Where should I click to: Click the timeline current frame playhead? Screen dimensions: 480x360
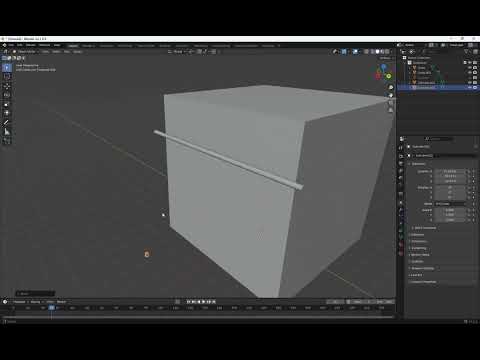pyautogui.click(x=51, y=308)
